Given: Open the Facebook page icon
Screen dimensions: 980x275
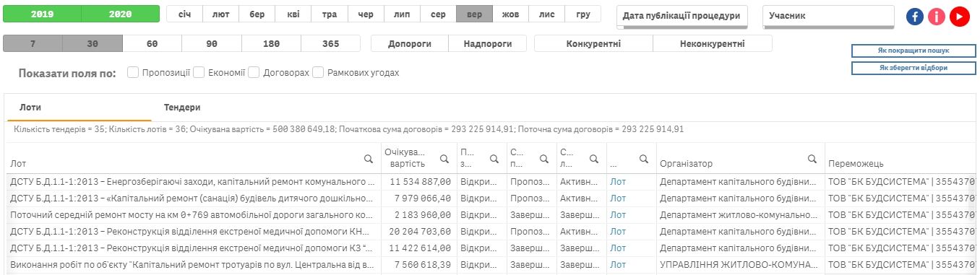Looking at the screenshot, I should pyautogui.click(x=915, y=17).
